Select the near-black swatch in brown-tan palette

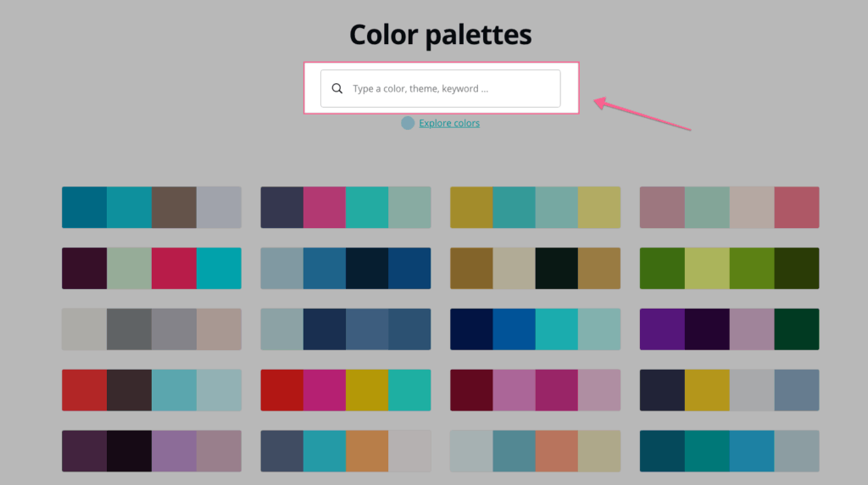[556, 268]
